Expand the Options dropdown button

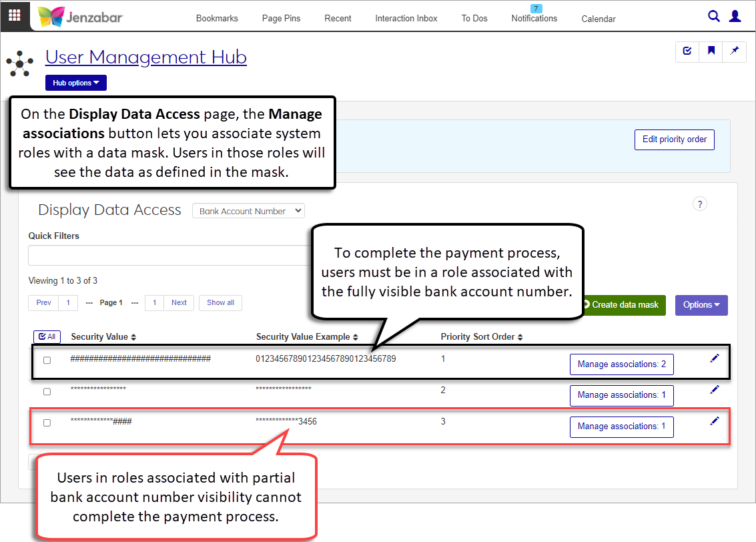pyautogui.click(x=701, y=305)
